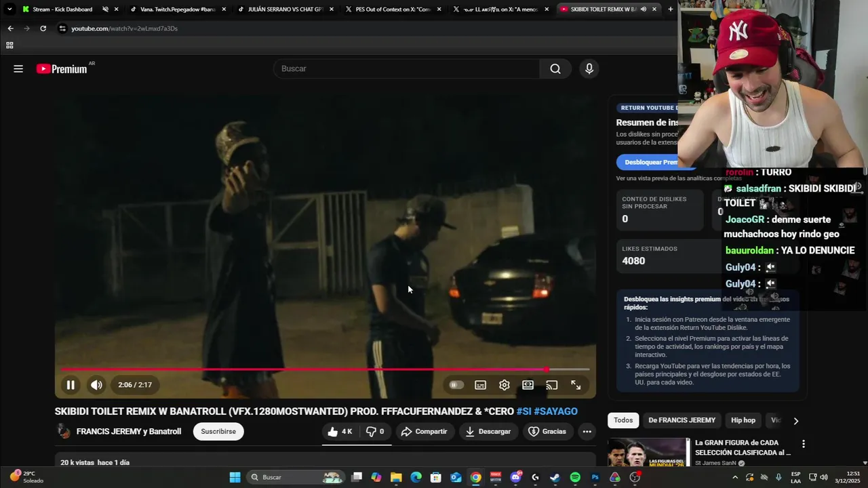
Task: Open Spotify from the taskbar
Action: coord(575,477)
